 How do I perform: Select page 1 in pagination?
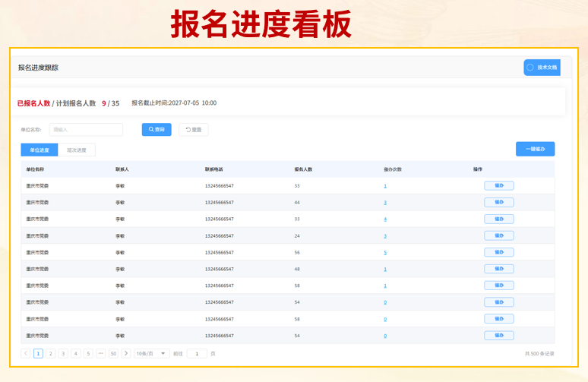38,353
